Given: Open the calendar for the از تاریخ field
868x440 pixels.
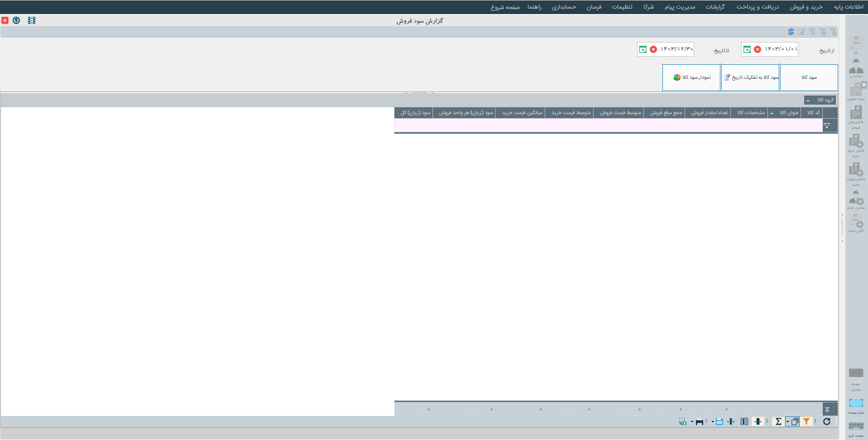Looking at the screenshot, I should tap(747, 49).
